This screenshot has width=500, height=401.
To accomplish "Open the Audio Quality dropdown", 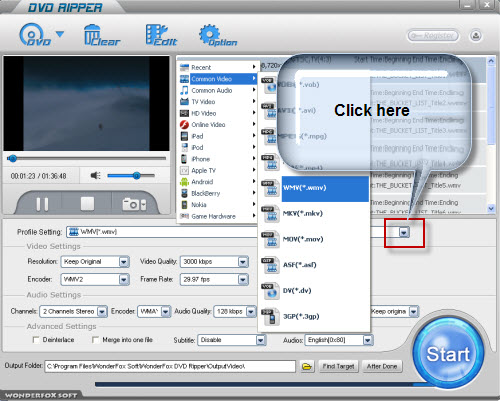I will 251,312.
